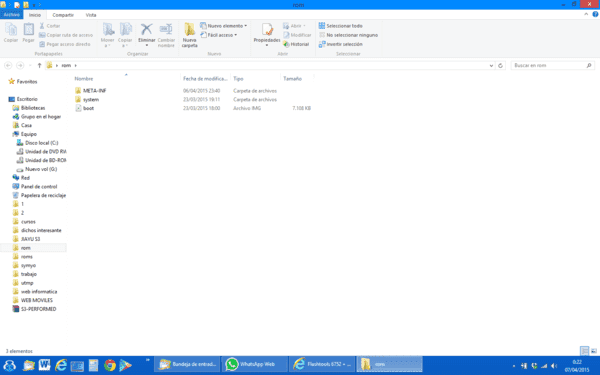Open Fácil acceso dropdown

click(219, 35)
